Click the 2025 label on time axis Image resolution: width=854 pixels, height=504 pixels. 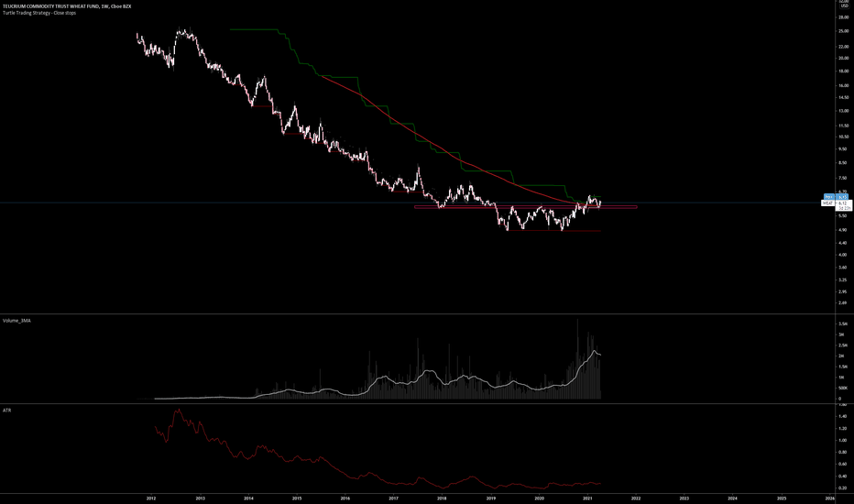(781, 498)
